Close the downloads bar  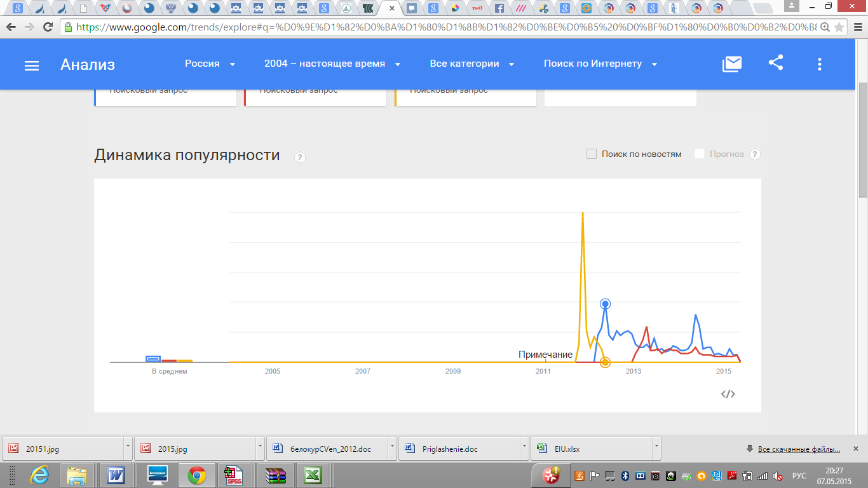857,449
